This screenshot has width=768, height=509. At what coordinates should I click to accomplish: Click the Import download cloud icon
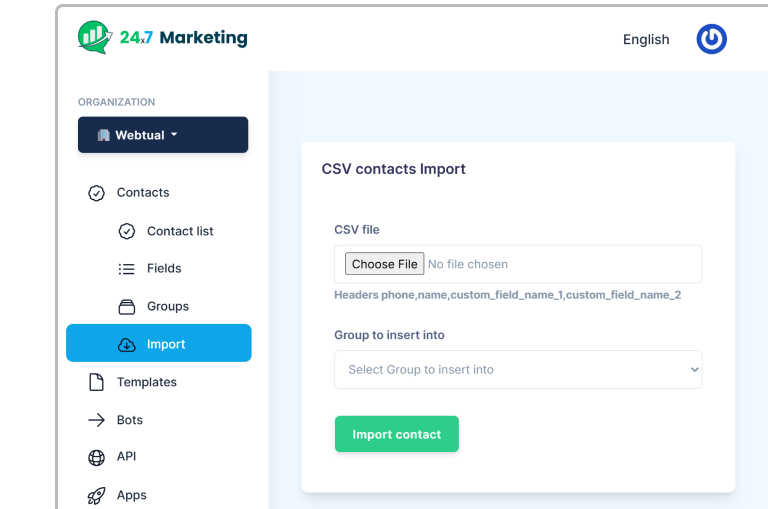126,344
